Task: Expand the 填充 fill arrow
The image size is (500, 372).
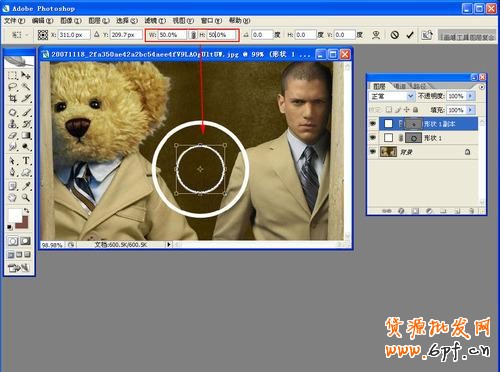Action: (471, 110)
